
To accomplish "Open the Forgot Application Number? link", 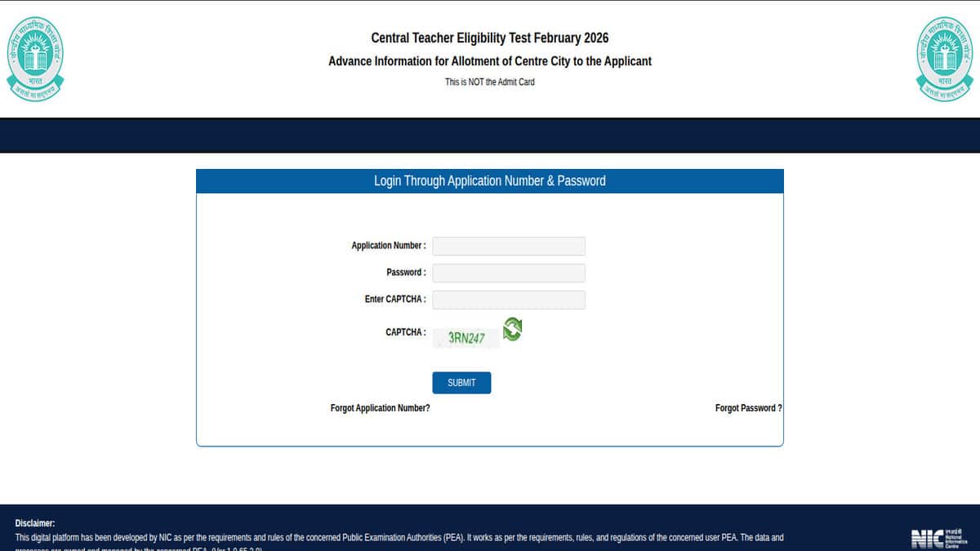I will coord(380,408).
